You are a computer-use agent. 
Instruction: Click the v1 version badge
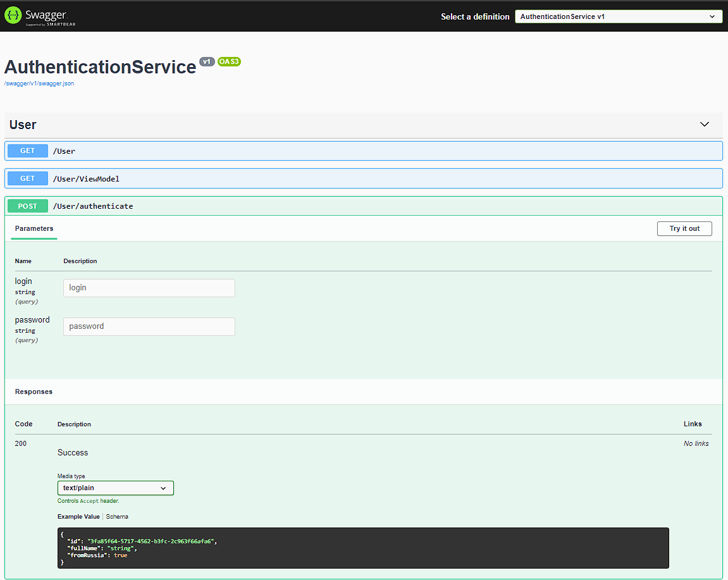(x=207, y=61)
